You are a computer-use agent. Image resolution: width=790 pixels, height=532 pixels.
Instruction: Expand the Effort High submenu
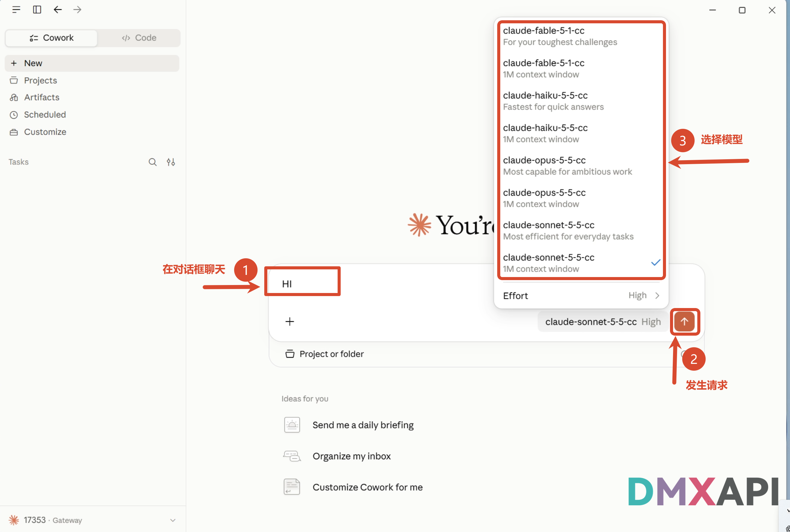click(x=581, y=296)
